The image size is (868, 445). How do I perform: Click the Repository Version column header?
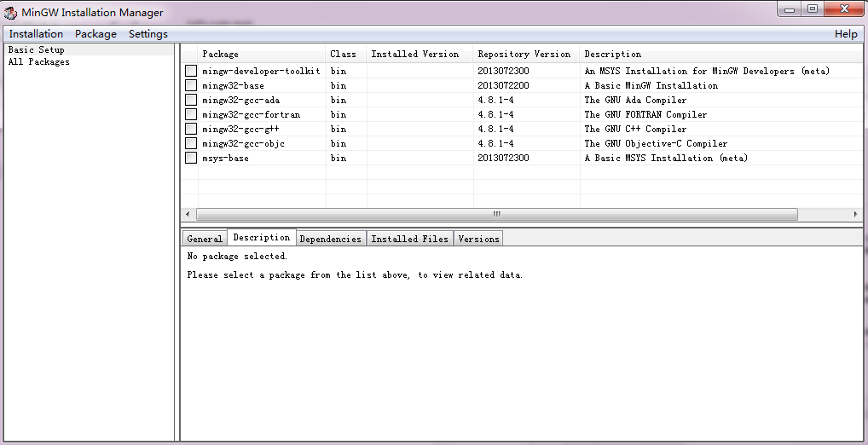point(526,54)
